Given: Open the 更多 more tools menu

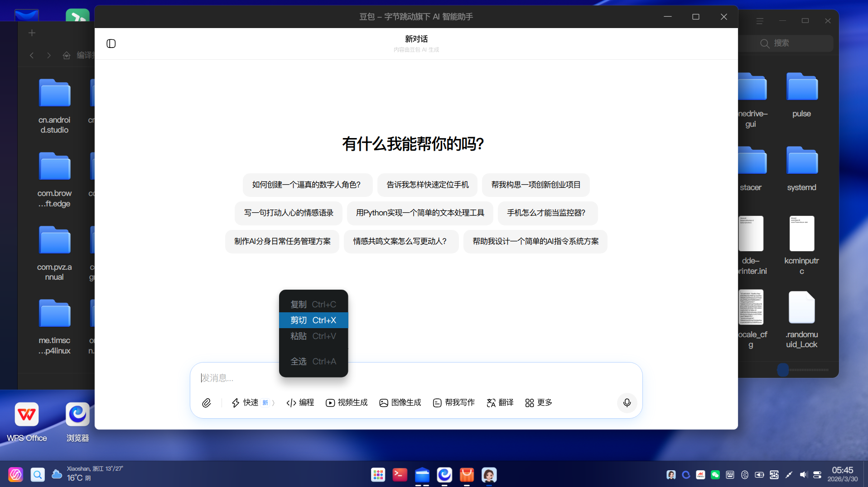Looking at the screenshot, I should [x=538, y=402].
